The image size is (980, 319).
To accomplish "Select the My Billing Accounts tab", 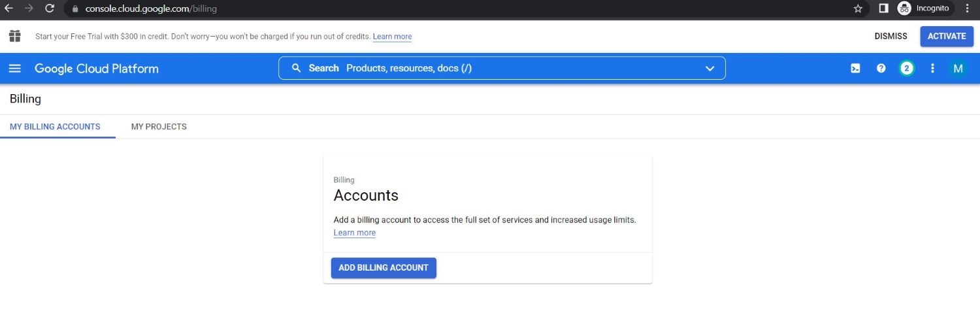I will point(55,127).
